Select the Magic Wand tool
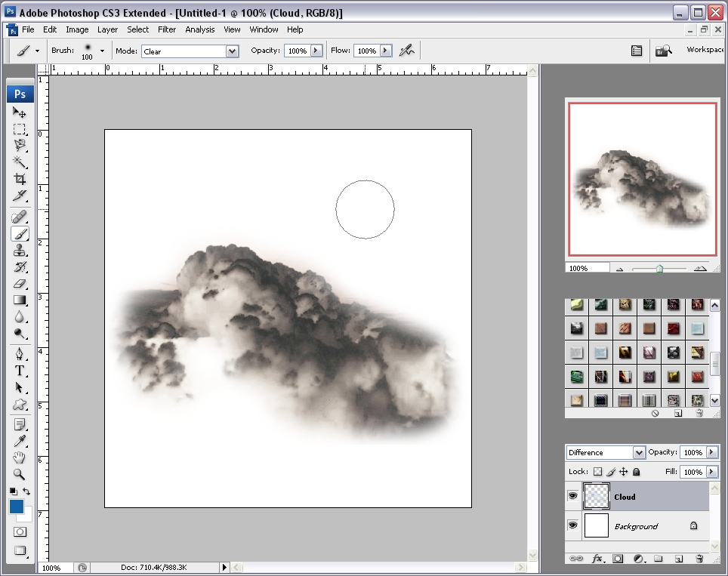The width and height of the screenshot is (728, 576). (x=20, y=162)
